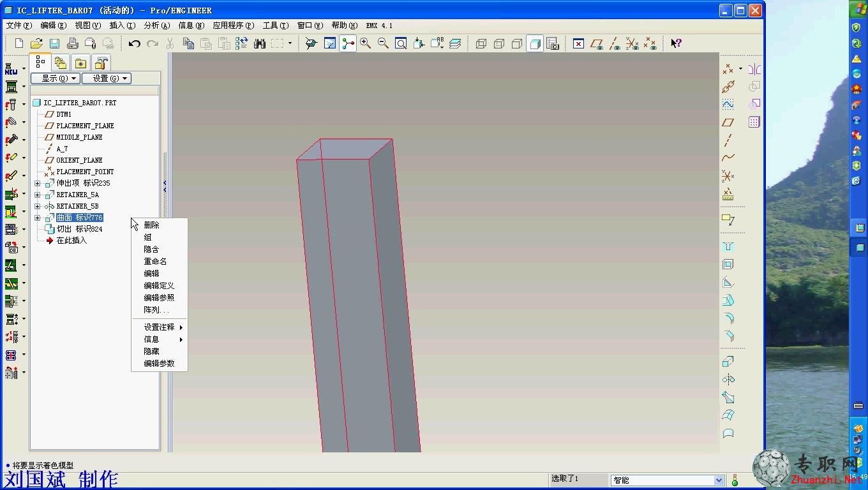The image size is (868, 490).
Task: Save the model with the floppy icon
Action: (x=55, y=43)
